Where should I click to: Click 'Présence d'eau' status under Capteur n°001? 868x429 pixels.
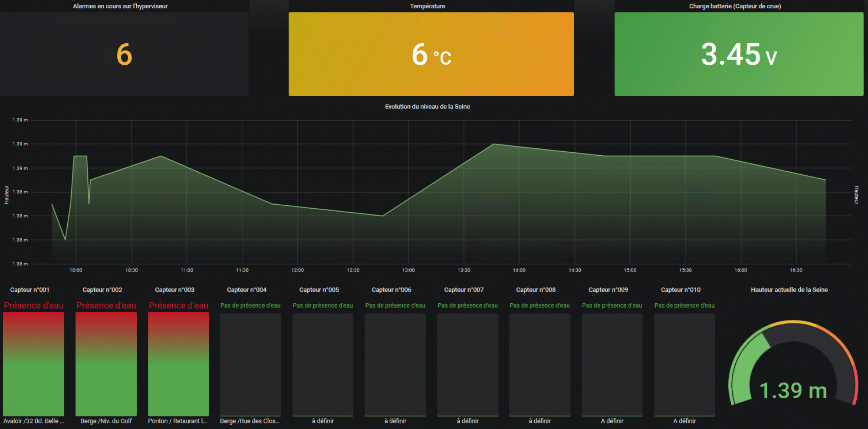34,305
